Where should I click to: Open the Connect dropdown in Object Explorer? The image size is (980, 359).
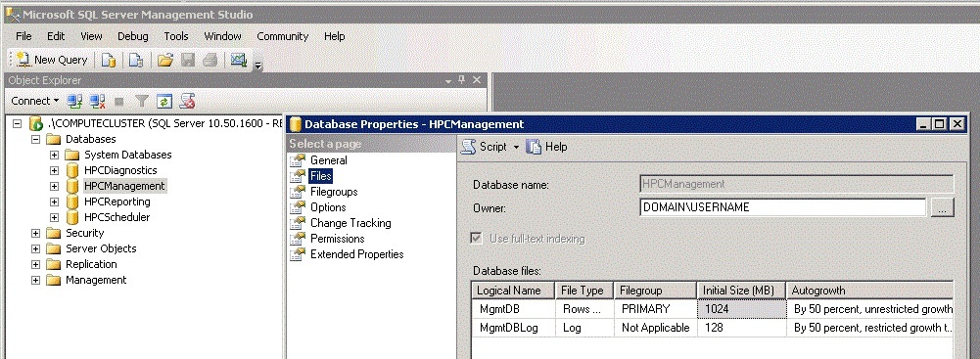point(34,101)
